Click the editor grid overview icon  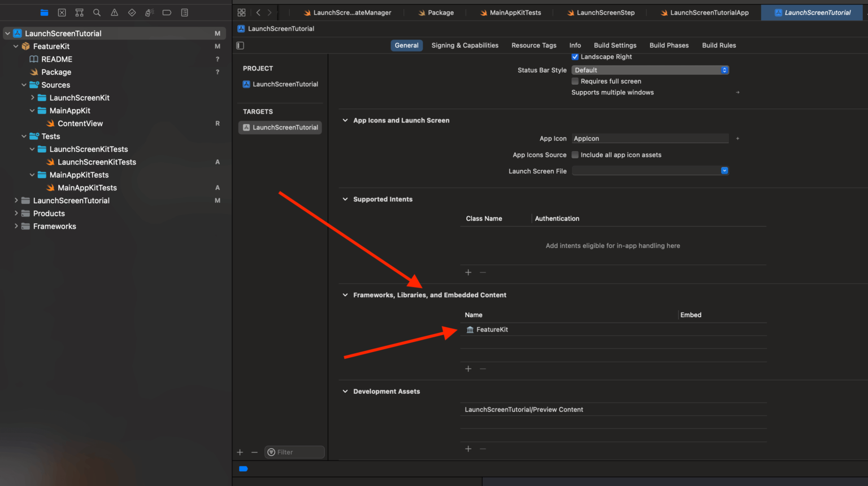pos(241,12)
